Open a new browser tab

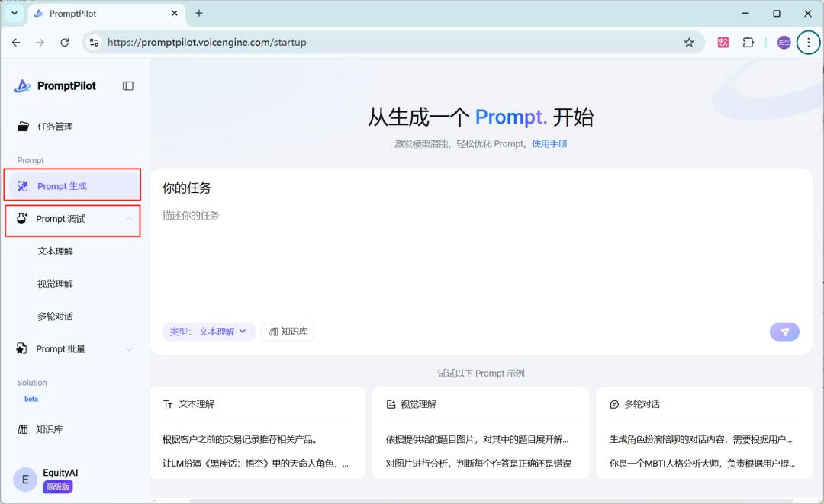(x=198, y=14)
